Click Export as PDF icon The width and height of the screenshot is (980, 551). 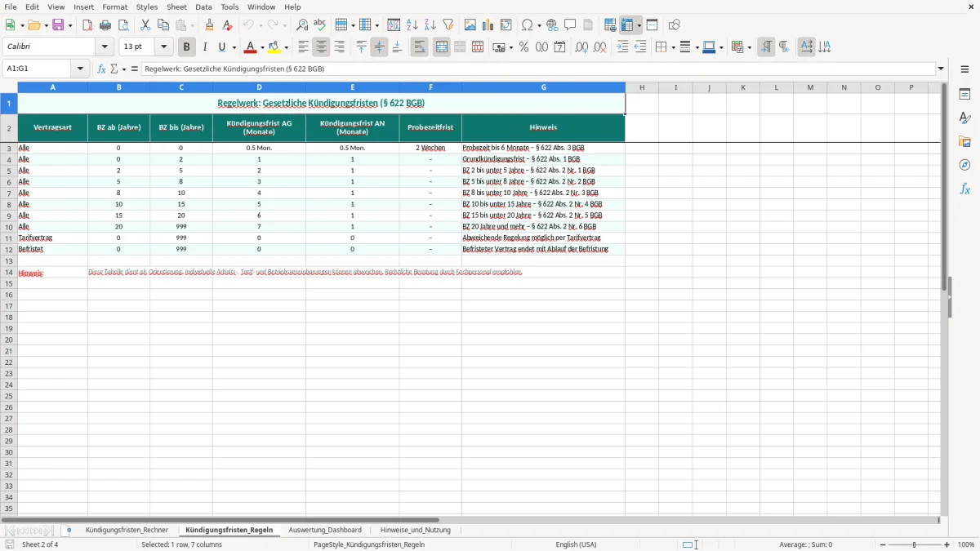(x=87, y=25)
